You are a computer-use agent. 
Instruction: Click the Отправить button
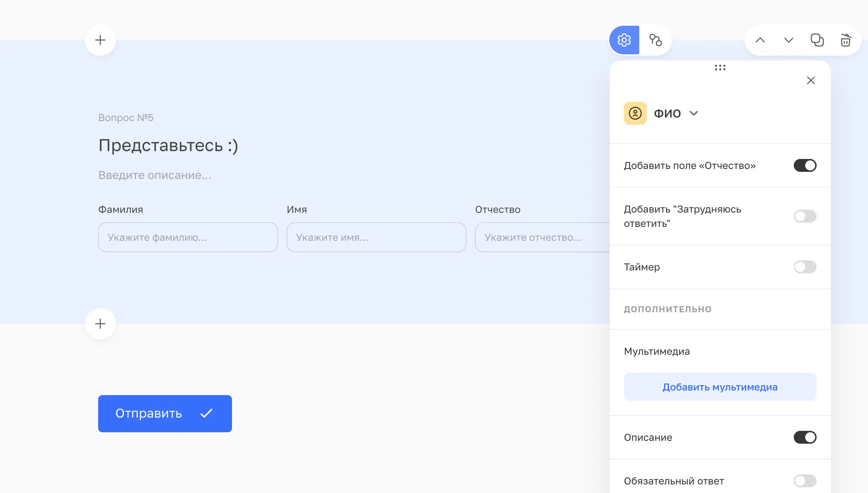(x=165, y=413)
